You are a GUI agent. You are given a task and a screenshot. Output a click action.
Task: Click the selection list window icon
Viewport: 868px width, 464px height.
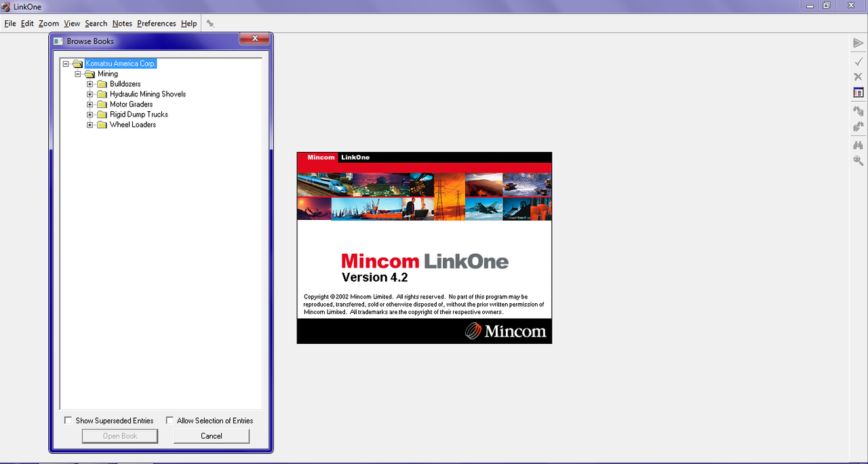(x=858, y=92)
